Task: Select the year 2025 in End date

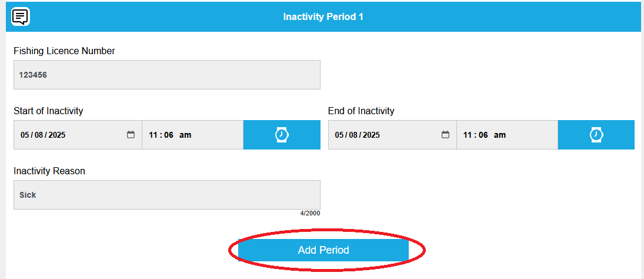Action: [372, 135]
